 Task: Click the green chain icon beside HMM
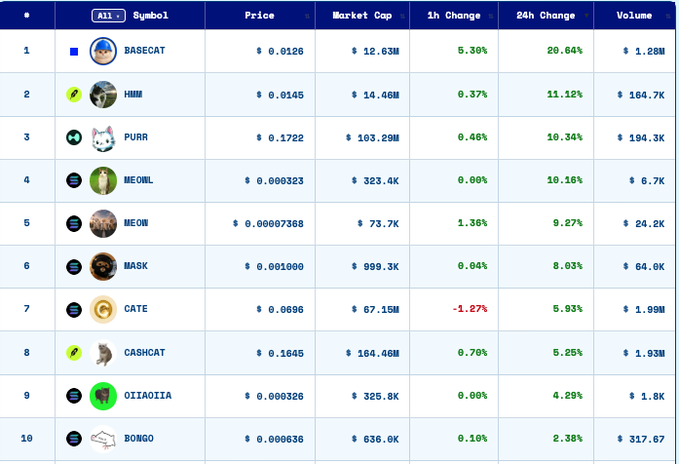74,94
